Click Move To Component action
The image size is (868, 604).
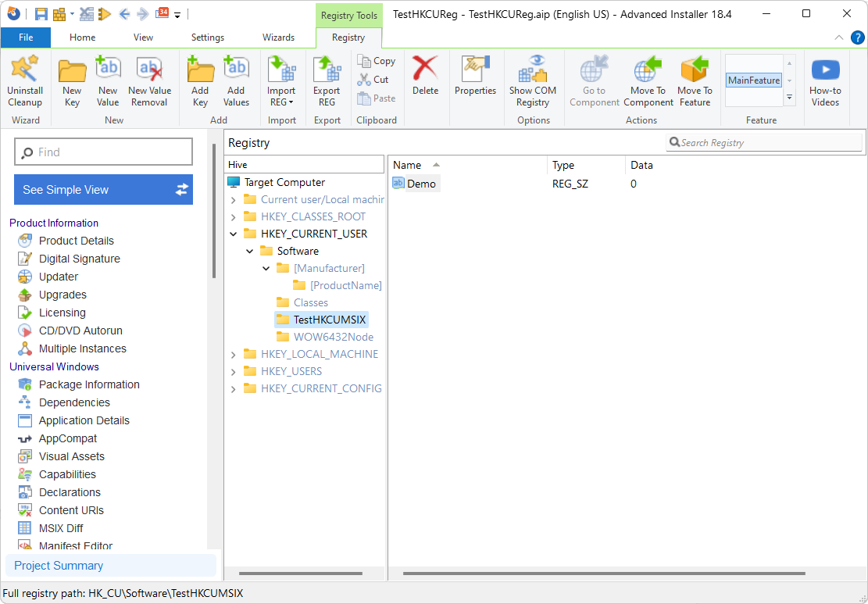pos(648,80)
